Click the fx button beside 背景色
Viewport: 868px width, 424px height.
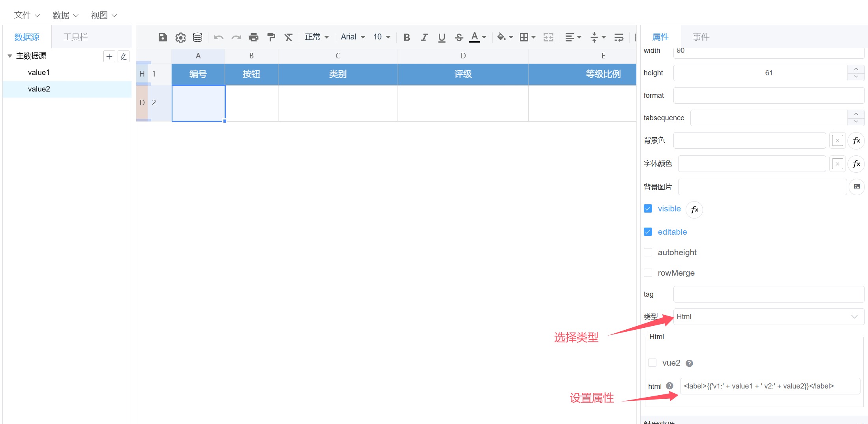856,141
